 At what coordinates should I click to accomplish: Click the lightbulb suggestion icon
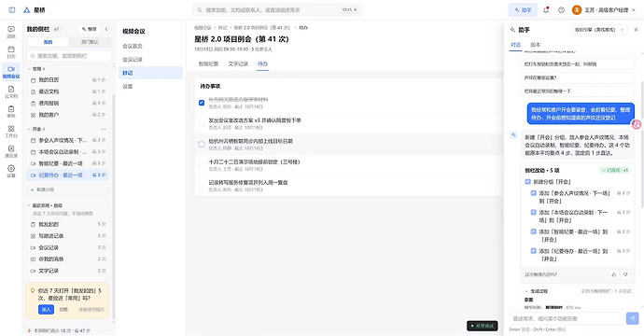pyautogui.click(x=33, y=291)
